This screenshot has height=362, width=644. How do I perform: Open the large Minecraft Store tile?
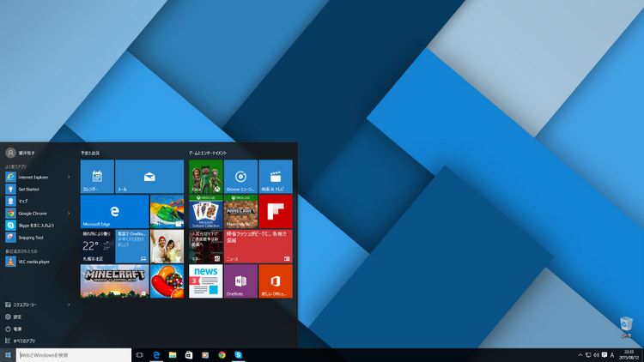(x=114, y=281)
